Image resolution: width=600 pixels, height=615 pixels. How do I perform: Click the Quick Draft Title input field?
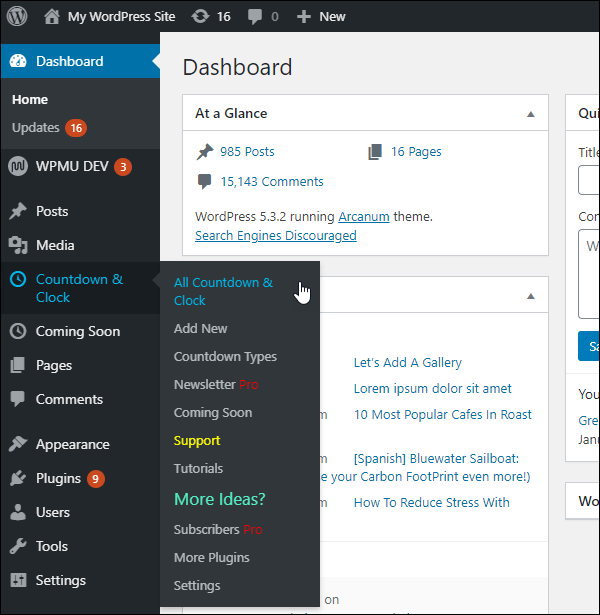(x=589, y=180)
